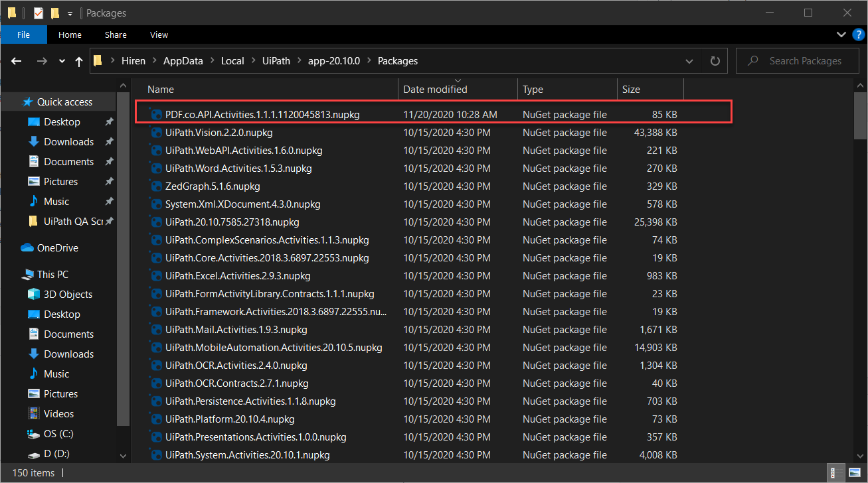
Task: Select System.Xml.XDocument.4.3.0.nupkg file
Action: tap(243, 204)
